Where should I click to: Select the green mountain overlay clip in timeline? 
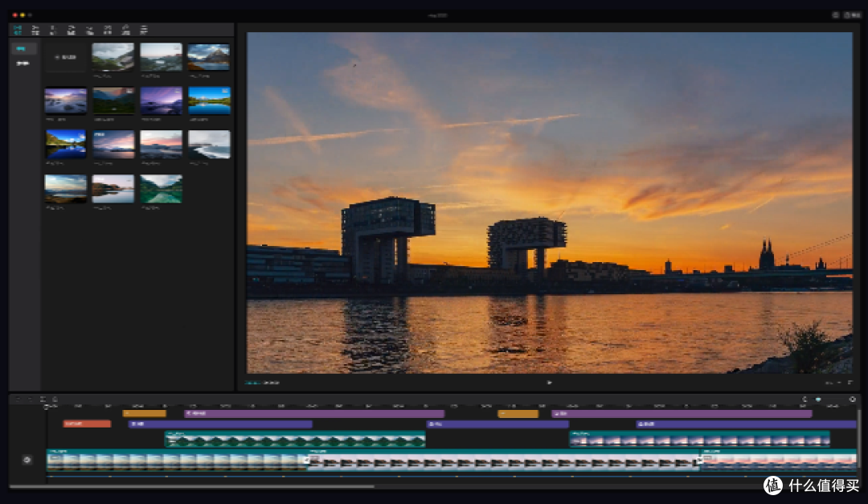coord(295,439)
